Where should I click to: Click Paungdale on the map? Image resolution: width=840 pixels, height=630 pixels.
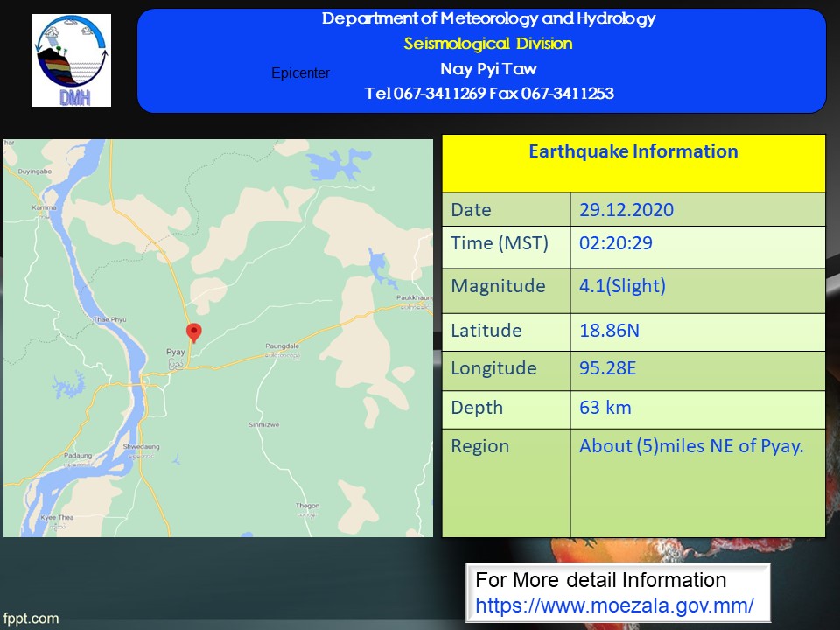283,347
